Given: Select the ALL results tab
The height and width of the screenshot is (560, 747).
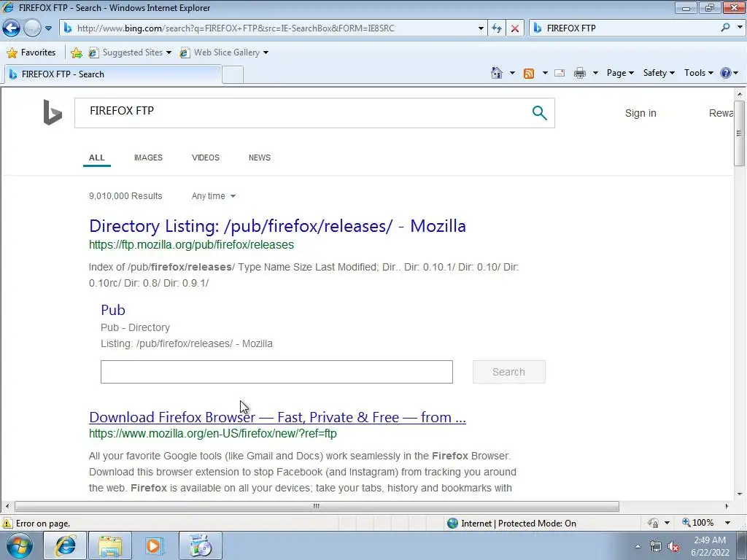Looking at the screenshot, I should point(97,157).
